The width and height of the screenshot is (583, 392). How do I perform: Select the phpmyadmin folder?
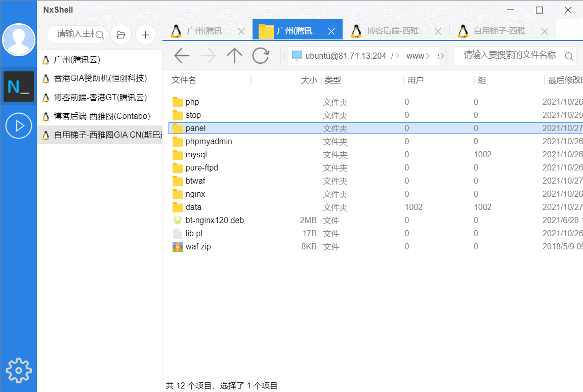click(x=209, y=142)
